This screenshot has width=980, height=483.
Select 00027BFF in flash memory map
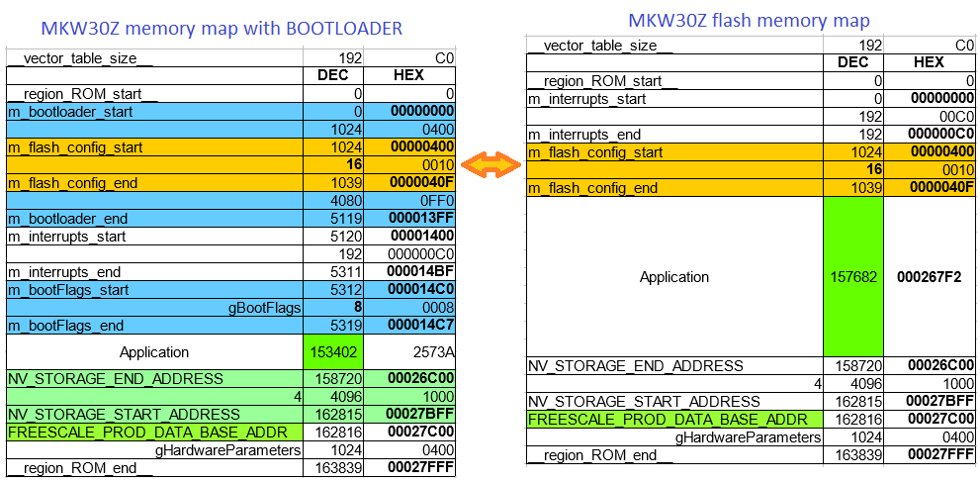[940, 401]
